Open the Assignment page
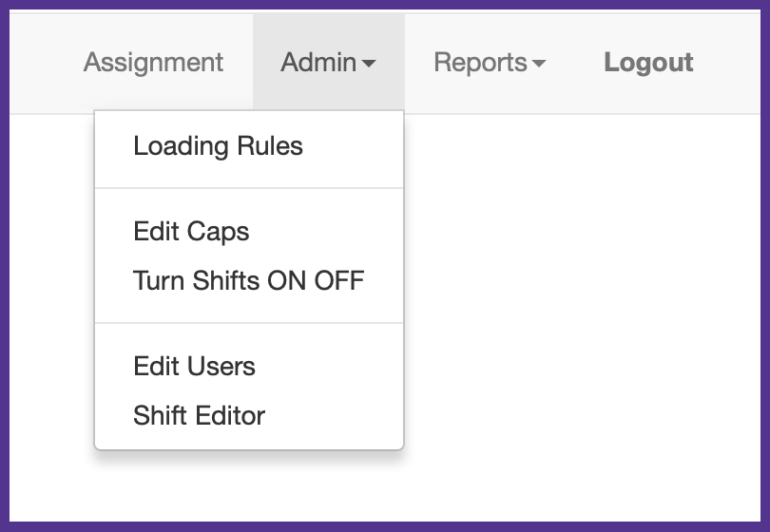The height and width of the screenshot is (532, 770). click(x=153, y=63)
